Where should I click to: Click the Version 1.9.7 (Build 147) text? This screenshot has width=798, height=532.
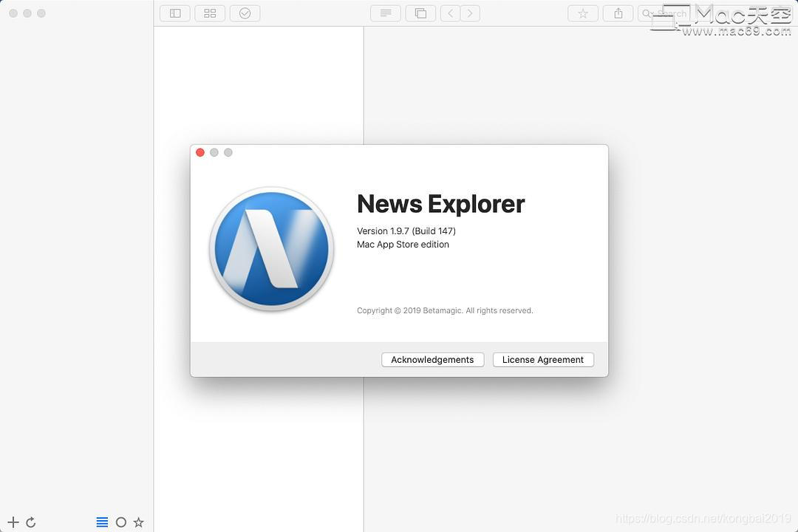[x=406, y=231]
